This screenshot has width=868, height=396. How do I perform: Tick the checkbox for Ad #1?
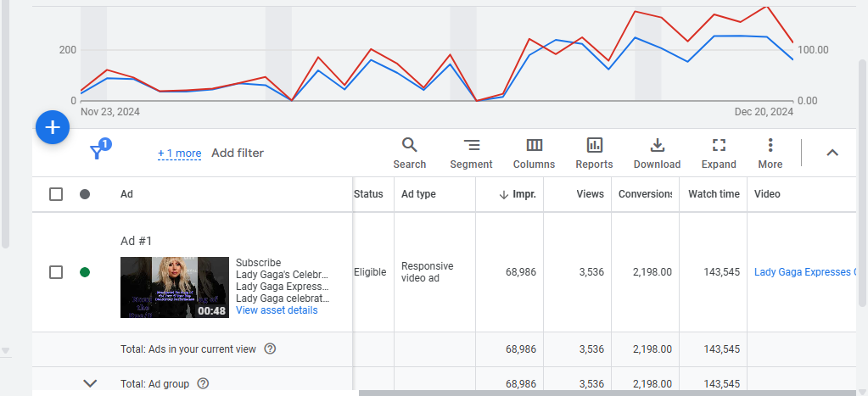(x=56, y=272)
